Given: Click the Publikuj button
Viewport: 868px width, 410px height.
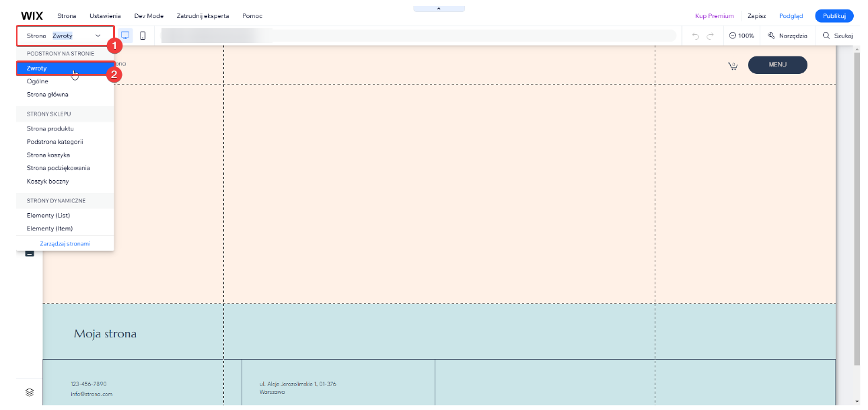Looking at the screenshot, I should (834, 16).
